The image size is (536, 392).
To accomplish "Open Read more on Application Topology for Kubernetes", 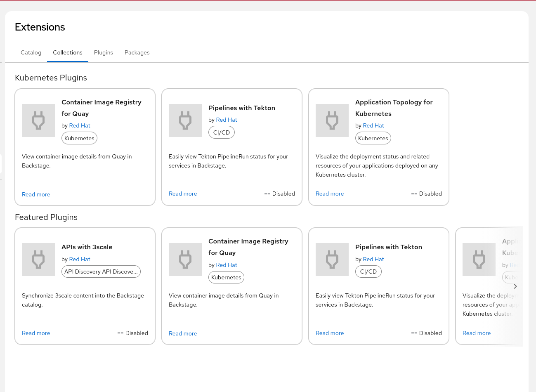I will tap(330, 194).
